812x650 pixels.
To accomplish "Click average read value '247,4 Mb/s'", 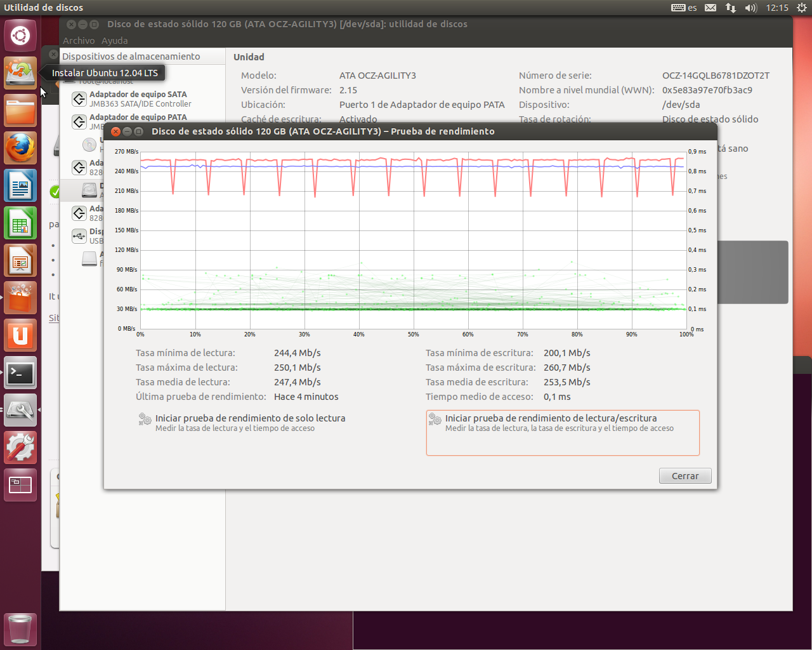I will [x=298, y=382].
